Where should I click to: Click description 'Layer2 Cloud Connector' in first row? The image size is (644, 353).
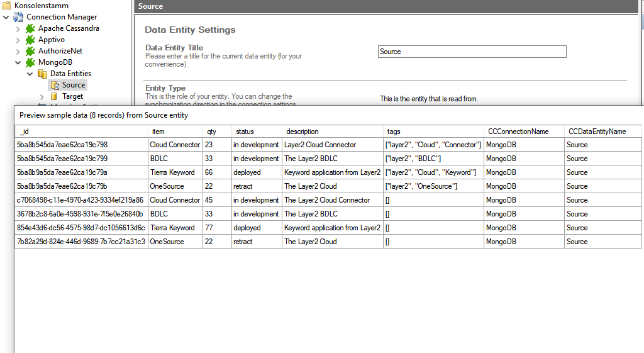tap(332, 145)
